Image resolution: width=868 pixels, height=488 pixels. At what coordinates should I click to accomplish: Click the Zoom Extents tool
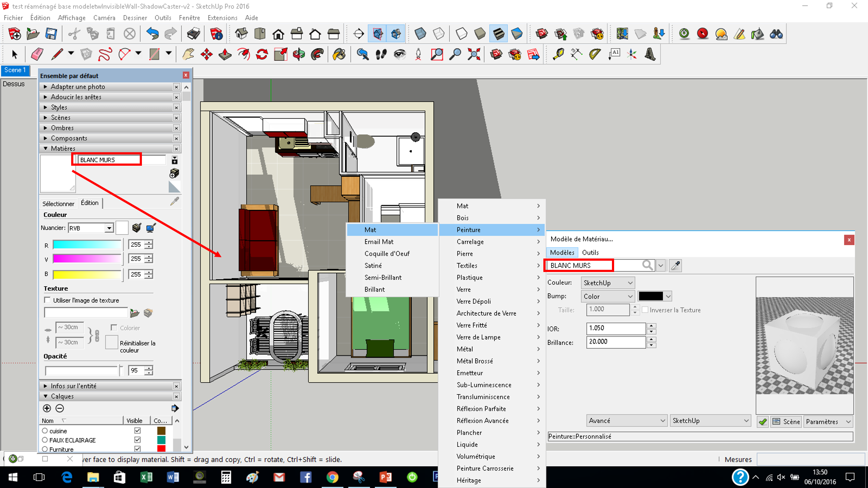473,54
